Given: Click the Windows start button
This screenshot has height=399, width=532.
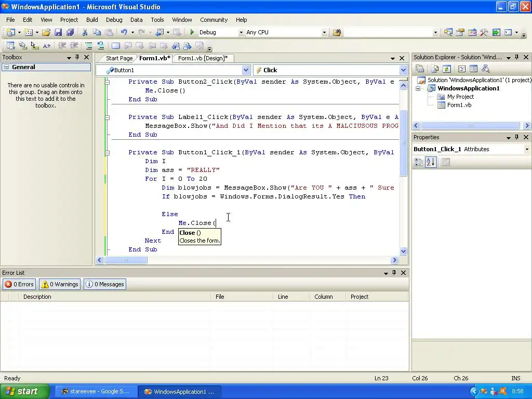Looking at the screenshot, I should (24, 392).
